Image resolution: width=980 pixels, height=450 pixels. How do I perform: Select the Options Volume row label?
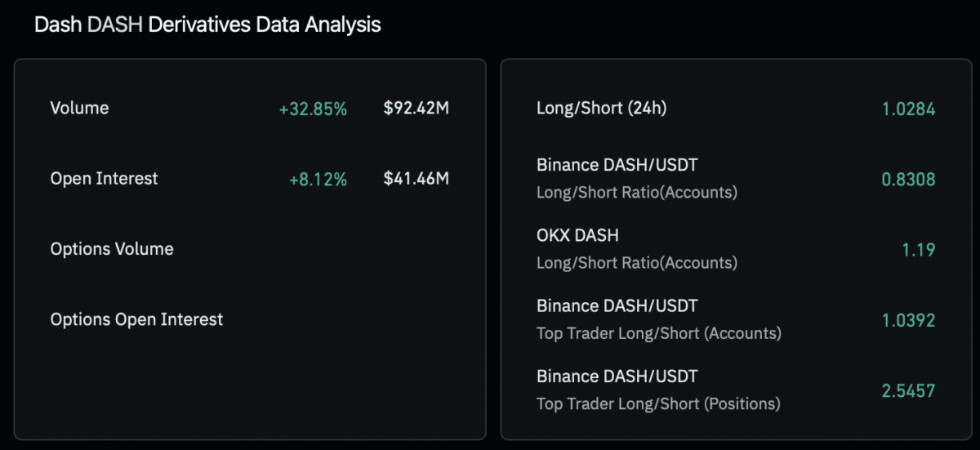(x=112, y=249)
